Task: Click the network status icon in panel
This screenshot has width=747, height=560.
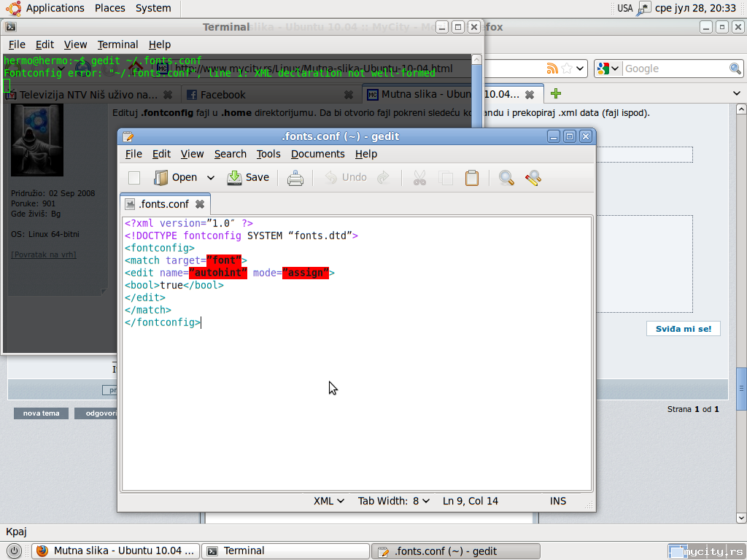Action: (x=643, y=8)
